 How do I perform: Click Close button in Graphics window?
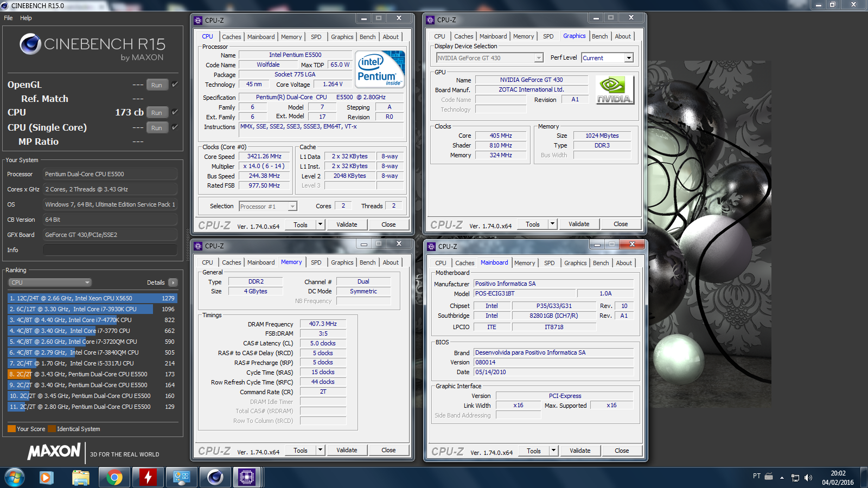tap(621, 224)
